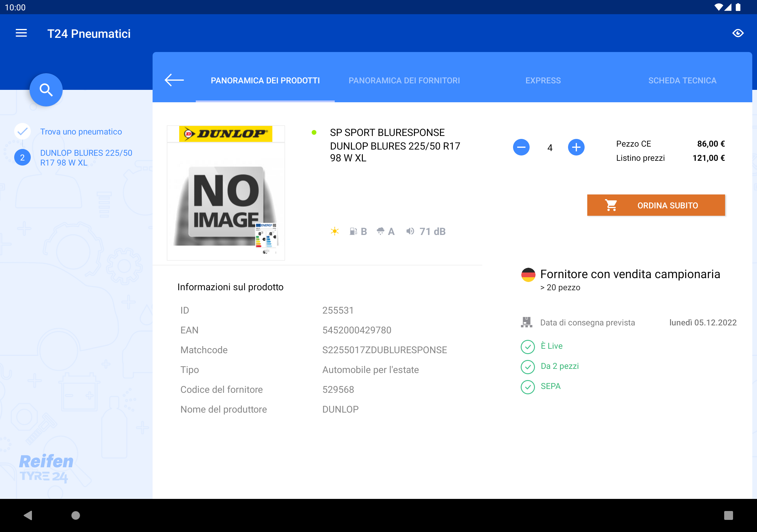
Task: Select Trova uno pneumatico step
Action: [81, 132]
